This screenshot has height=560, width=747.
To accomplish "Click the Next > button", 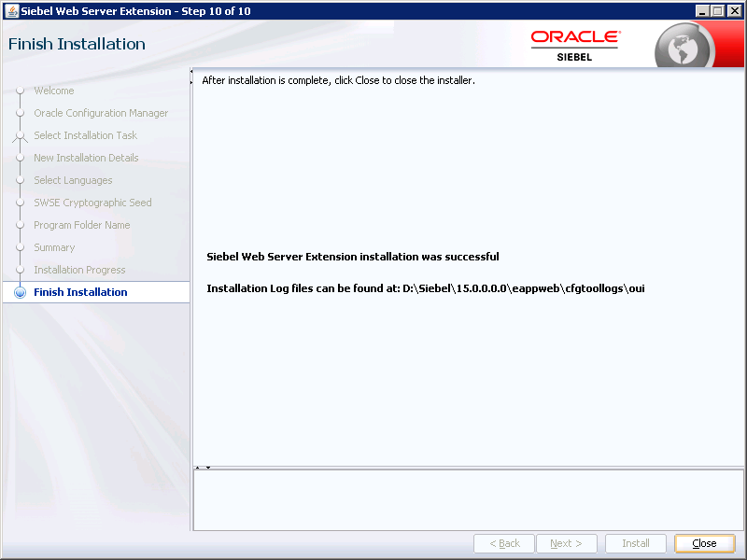I will click(567, 543).
